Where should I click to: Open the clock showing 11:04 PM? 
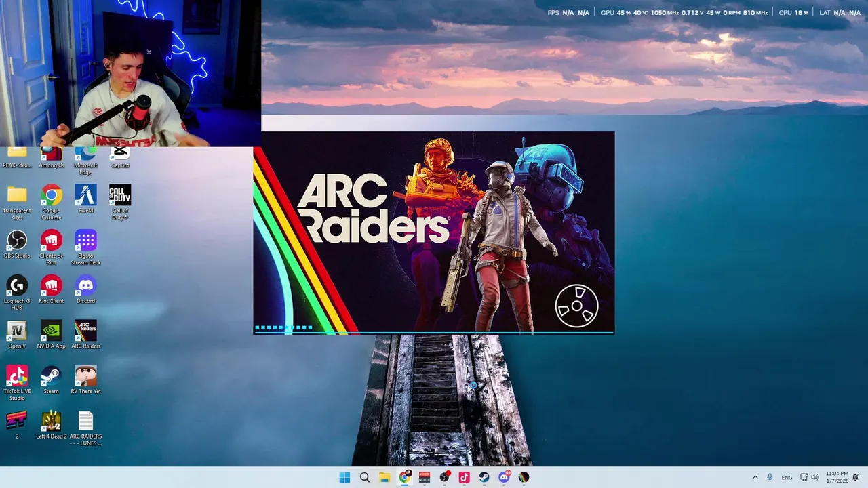837,477
